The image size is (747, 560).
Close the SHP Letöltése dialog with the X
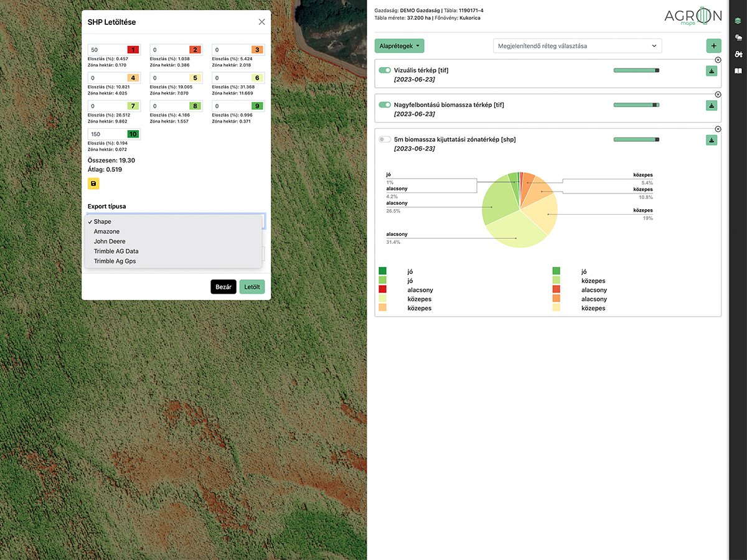tap(261, 22)
